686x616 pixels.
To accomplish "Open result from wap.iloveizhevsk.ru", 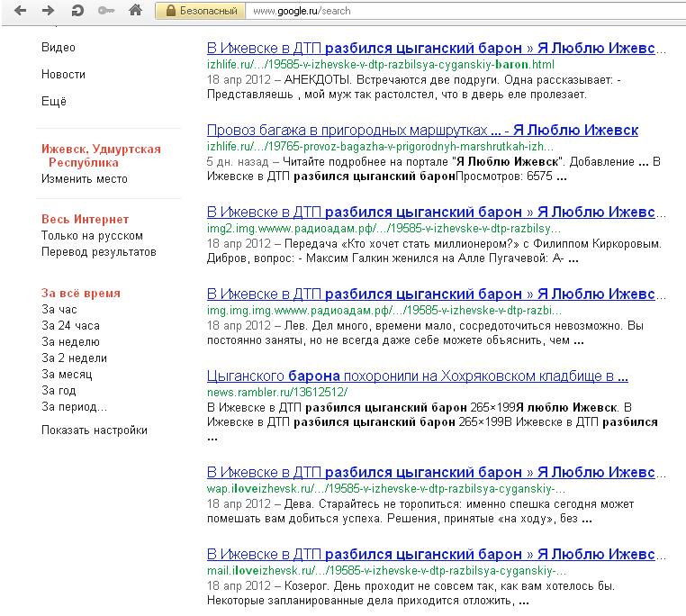I will [436, 473].
